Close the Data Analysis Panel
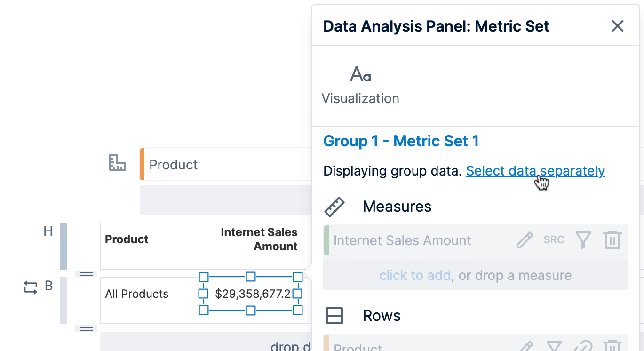 [x=617, y=26]
